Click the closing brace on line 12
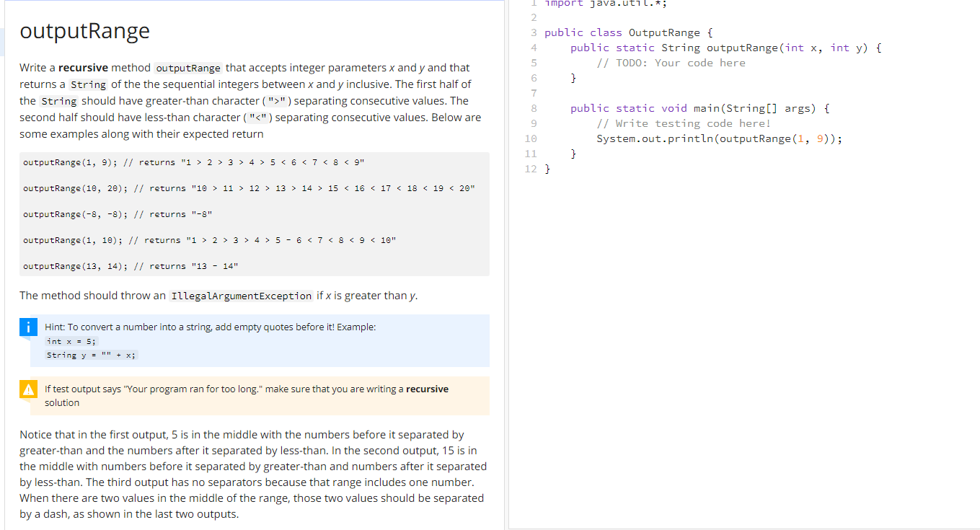This screenshot has width=980, height=530. pyautogui.click(x=548, y=168)
